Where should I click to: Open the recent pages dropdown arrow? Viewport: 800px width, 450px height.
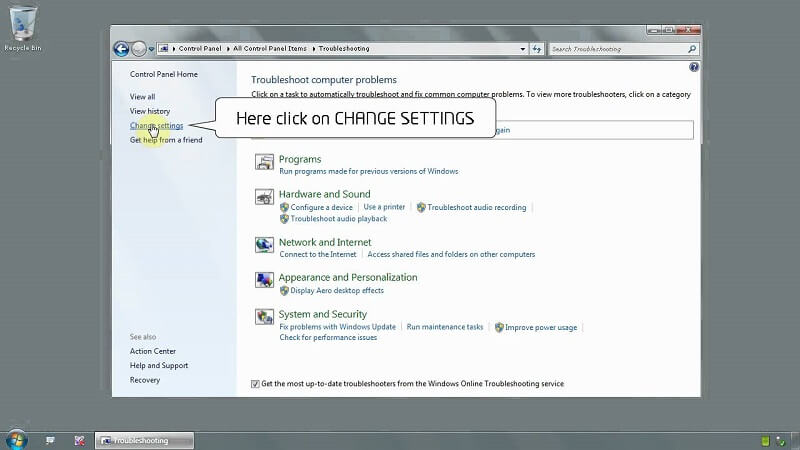(x=152, y=49)
